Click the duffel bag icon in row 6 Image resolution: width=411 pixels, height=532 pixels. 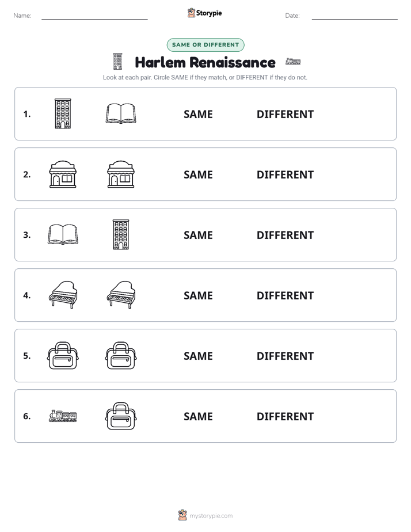[121, 416]
